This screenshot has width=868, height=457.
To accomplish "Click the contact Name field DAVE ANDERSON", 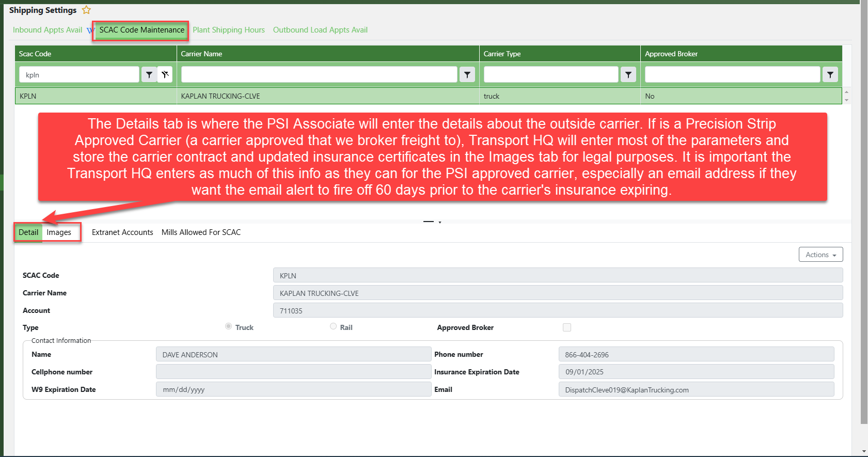I will click(x=293, y=354).
